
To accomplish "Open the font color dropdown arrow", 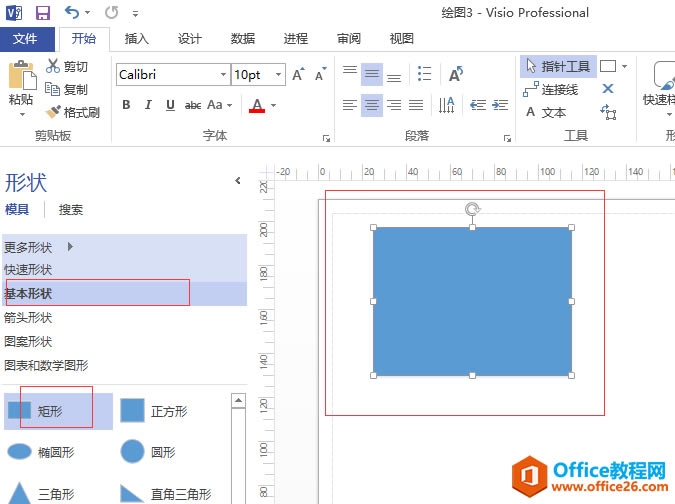I will point(273,105).
